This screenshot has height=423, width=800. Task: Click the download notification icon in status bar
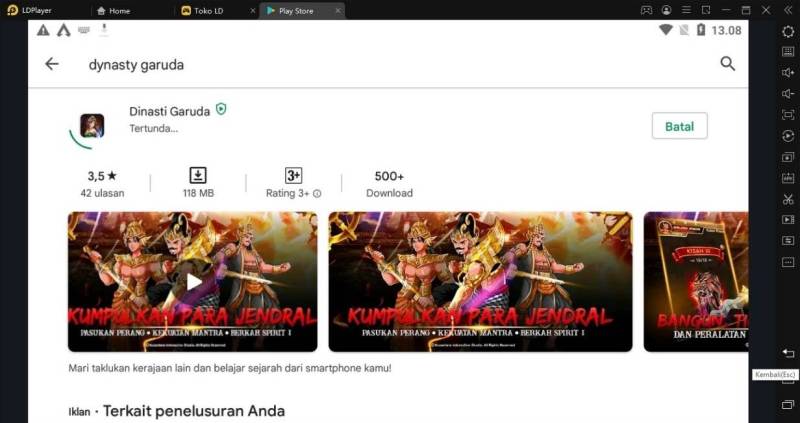pyautogui.click(x=104, y=30)
